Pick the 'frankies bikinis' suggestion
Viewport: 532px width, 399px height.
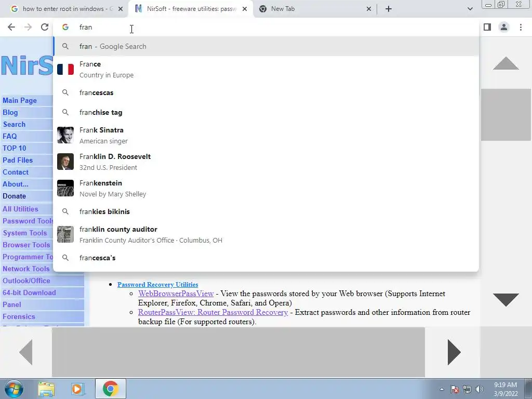tap(266, 211)
